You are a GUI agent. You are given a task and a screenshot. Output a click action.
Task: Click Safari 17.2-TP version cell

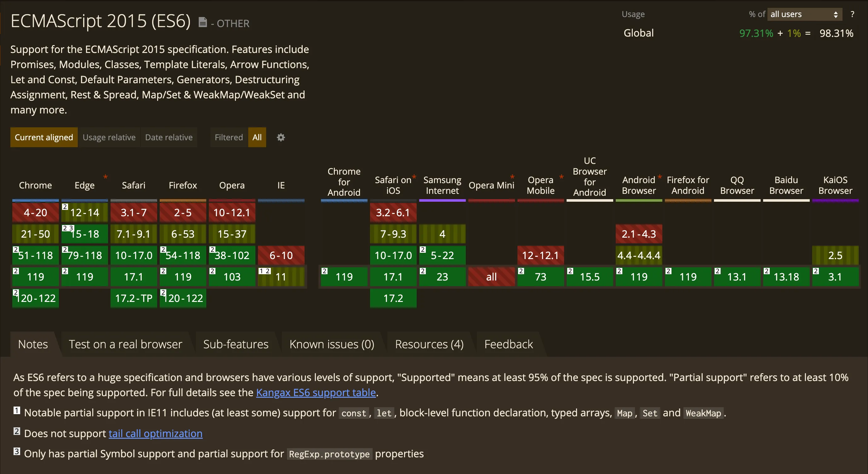click(134, 298)
